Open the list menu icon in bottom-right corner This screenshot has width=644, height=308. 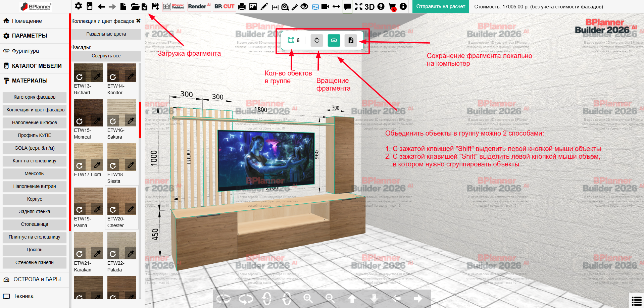pyautogui.click(x=636, y=301)
